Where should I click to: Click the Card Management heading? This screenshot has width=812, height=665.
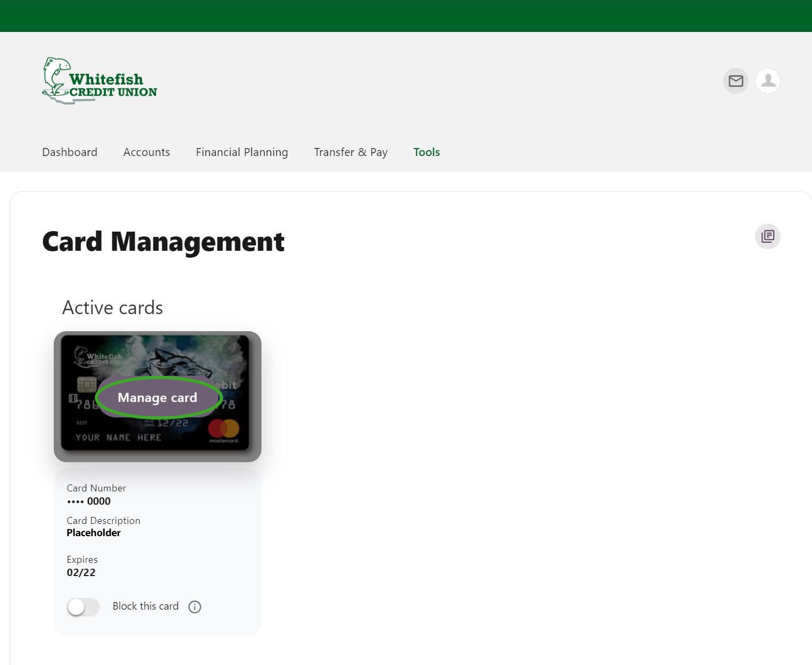click(163, 242)
